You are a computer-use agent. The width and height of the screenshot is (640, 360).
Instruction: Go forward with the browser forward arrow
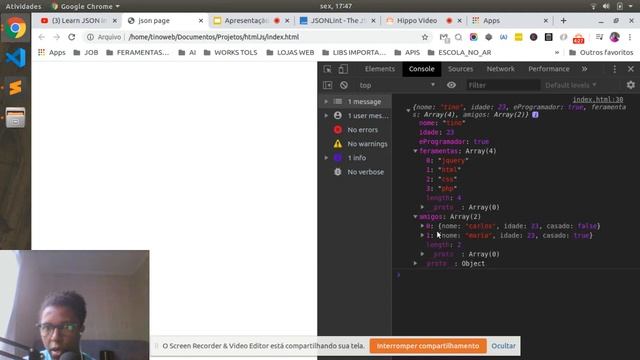click(x=56, y=37)
